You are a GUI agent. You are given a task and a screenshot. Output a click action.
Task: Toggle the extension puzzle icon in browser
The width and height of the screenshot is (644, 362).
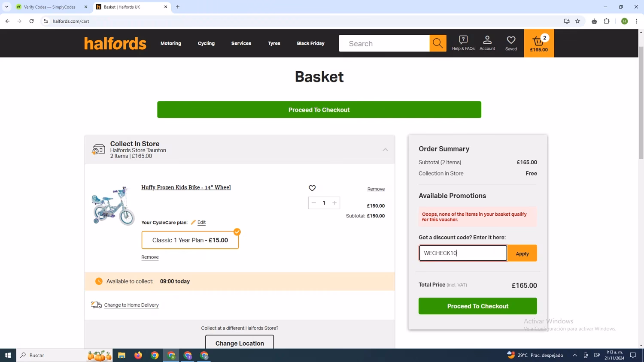[607, 21]
